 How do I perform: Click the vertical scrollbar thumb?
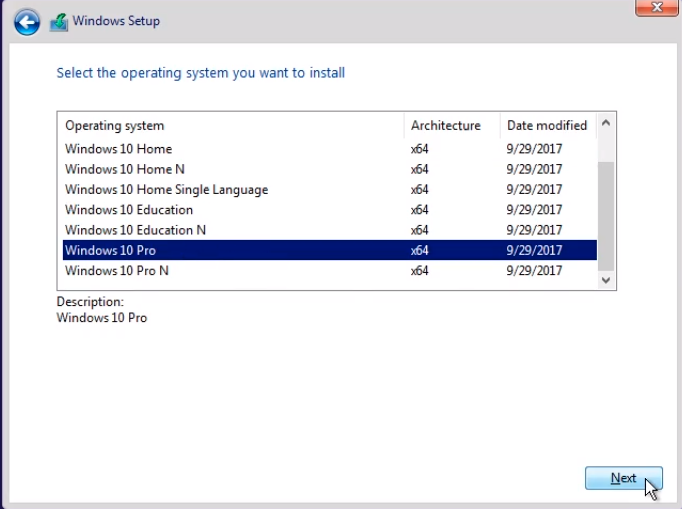coord(605,216)
